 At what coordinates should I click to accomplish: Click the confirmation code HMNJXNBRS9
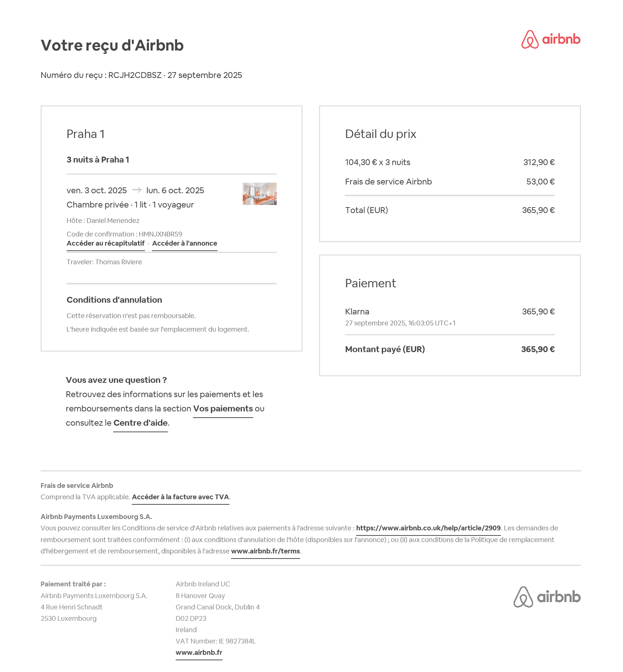(x=160, y=234)
